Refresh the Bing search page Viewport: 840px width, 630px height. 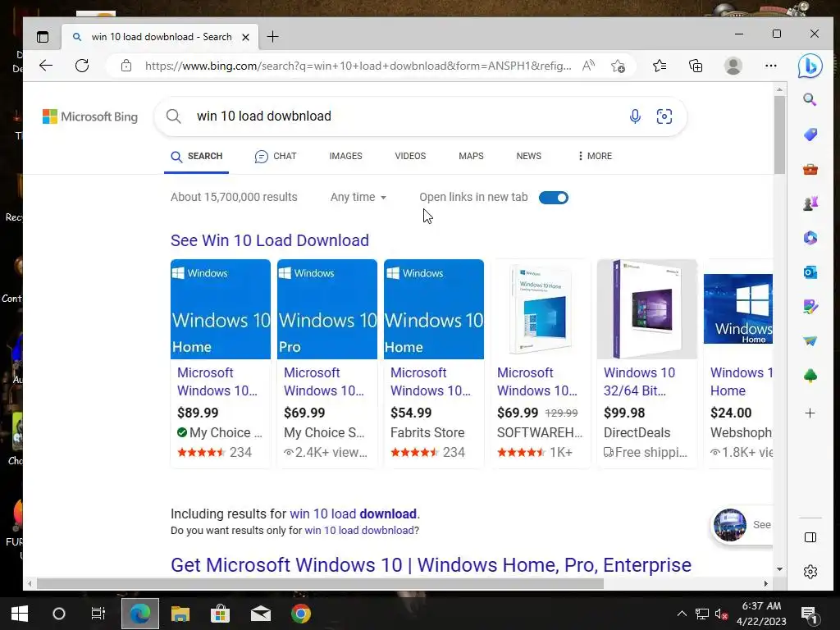82,66
